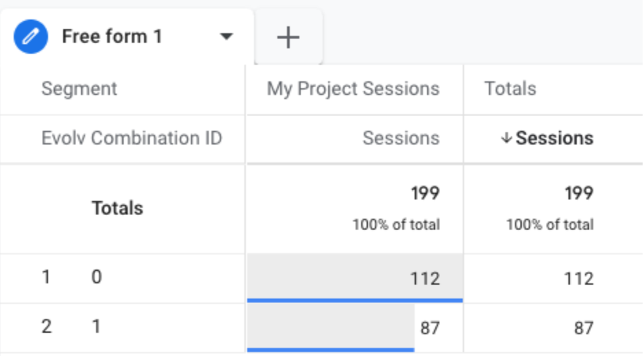Click row 1 with combination ID 0
This screenshot has height=356, width=644.
tap(97, 278)
